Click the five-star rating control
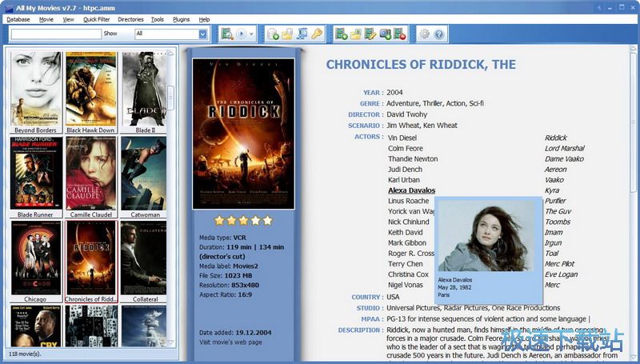 244,220
